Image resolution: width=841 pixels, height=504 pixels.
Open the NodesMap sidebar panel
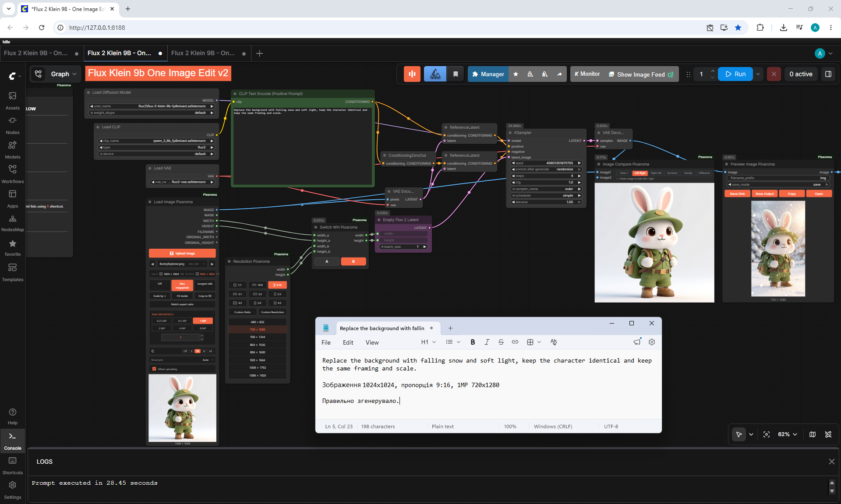pos(12,223)
